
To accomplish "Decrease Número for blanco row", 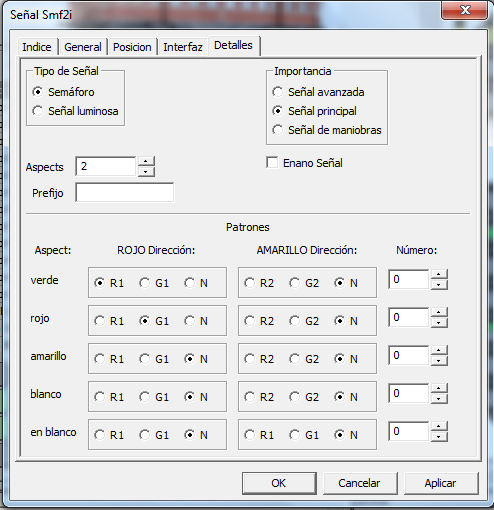I will click(x=439, y=399).
